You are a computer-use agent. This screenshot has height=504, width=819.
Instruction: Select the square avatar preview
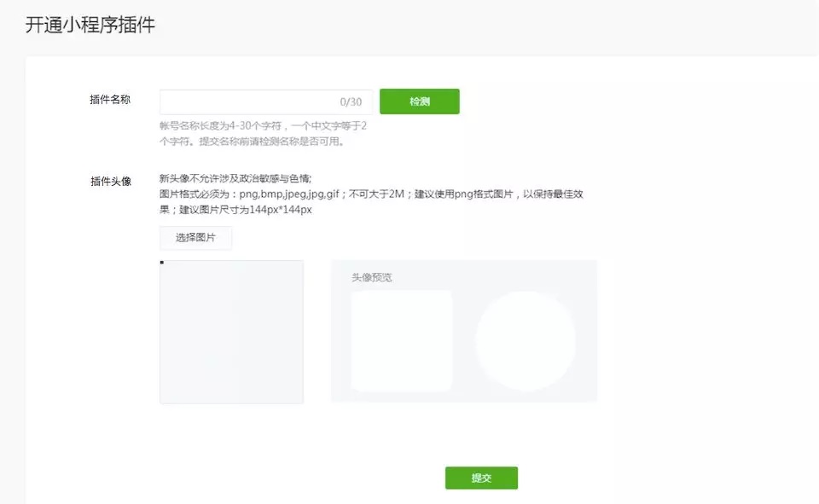401,341
